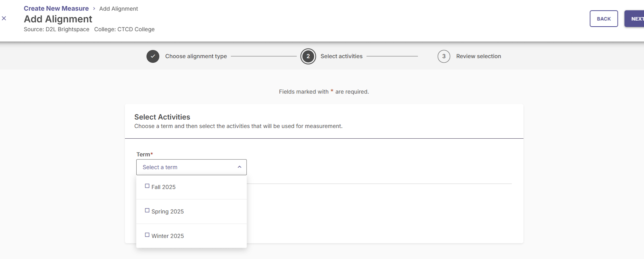The image size is (644, 259).
Task: Click the Add Alignment breadcrumb item
Action: pos(118,8)
